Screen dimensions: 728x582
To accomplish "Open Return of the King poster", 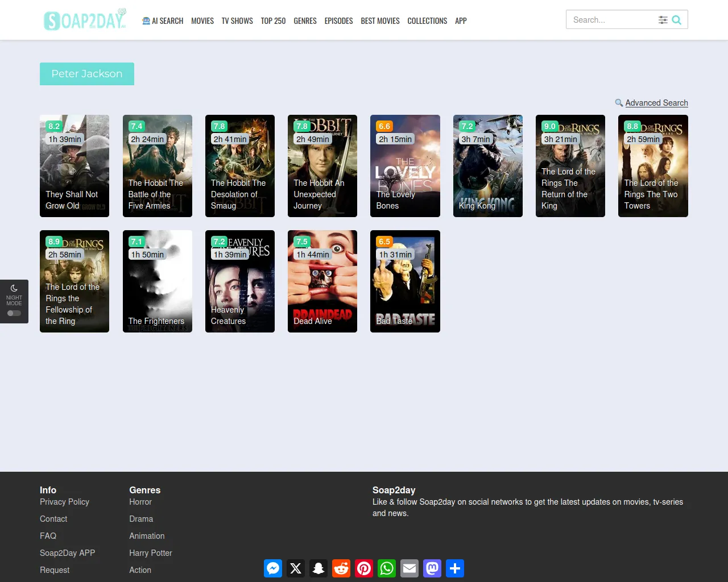I will (x=570, y=166).
